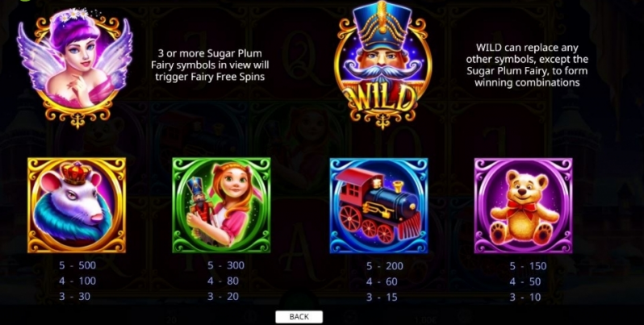The image size is (644, 325).
Task: Select the girl holding nutcracker symbol
Action: click(221, 205)
